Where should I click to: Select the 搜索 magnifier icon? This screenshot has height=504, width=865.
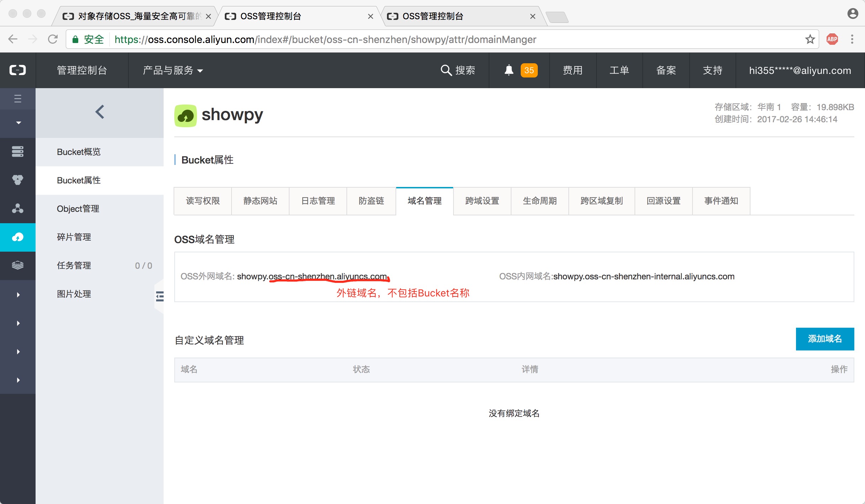[x=446, y=70]
